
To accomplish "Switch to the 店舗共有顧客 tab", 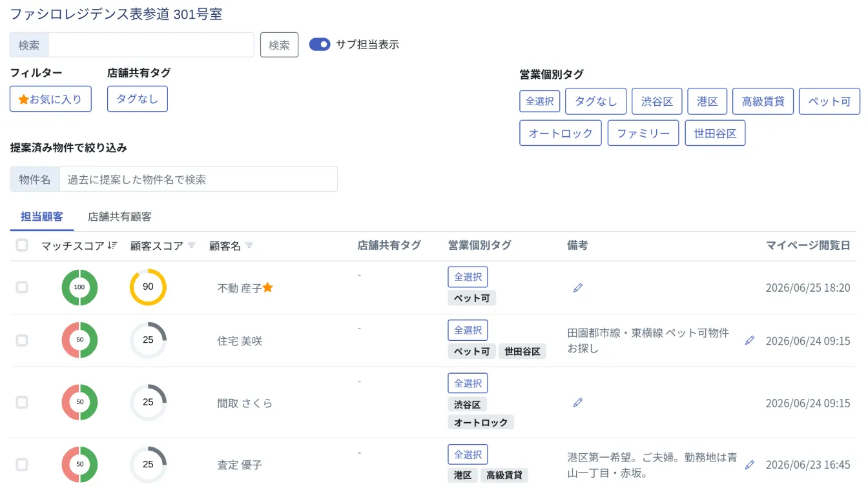I will click(119, 217).
